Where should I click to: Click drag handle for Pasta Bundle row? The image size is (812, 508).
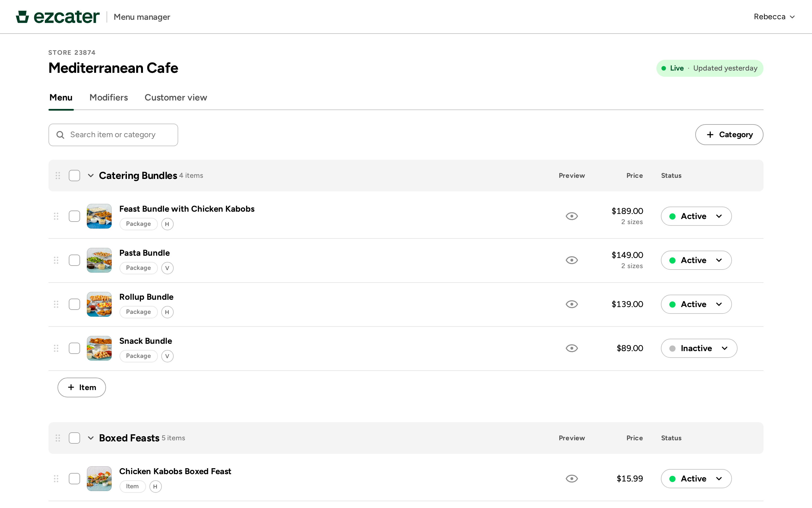pos(56,260)
